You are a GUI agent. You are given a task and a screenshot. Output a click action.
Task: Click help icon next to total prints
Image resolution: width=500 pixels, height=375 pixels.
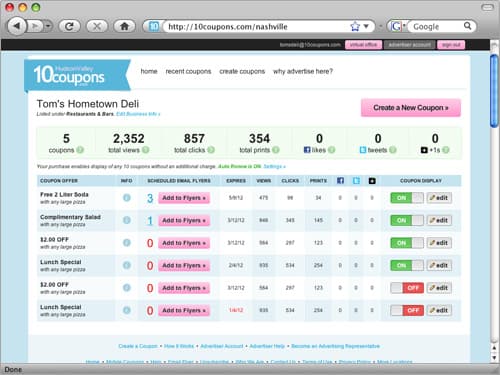tap(275, 150)
